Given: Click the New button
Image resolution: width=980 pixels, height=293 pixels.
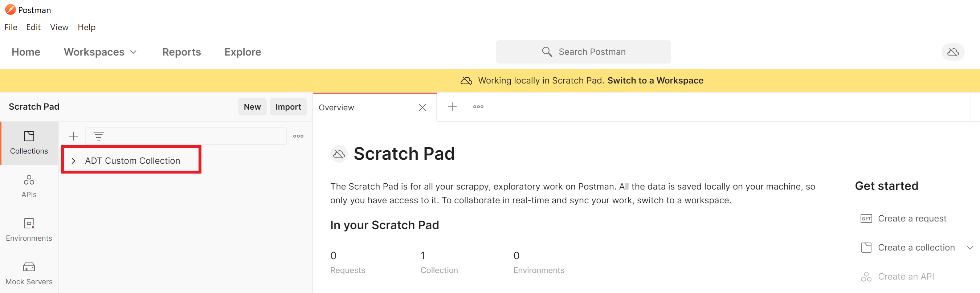Looking at the screenshot, I should [x=252, y=107].
